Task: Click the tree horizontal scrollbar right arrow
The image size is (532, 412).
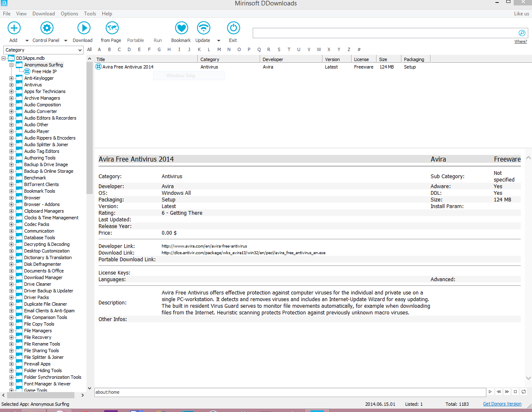Action: pyautogui.click(x=82, y=395)
